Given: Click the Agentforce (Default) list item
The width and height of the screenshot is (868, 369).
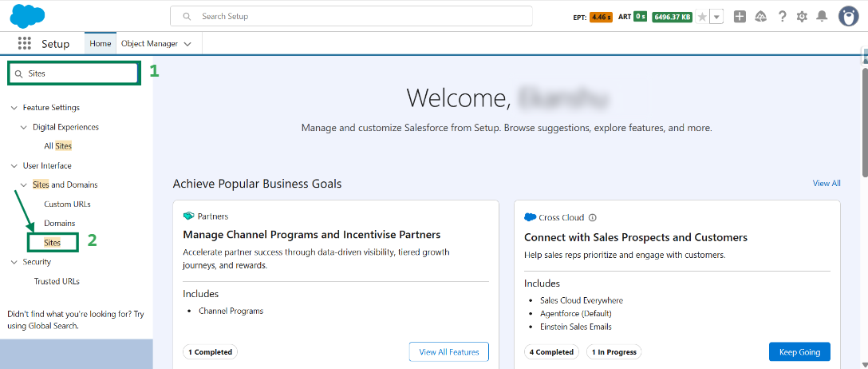Looking at the screenshot, I should click(575, 314).
